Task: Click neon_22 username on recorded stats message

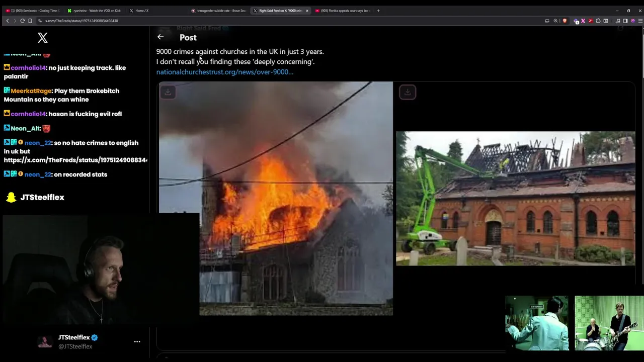Action: click(x=38, y=174)
